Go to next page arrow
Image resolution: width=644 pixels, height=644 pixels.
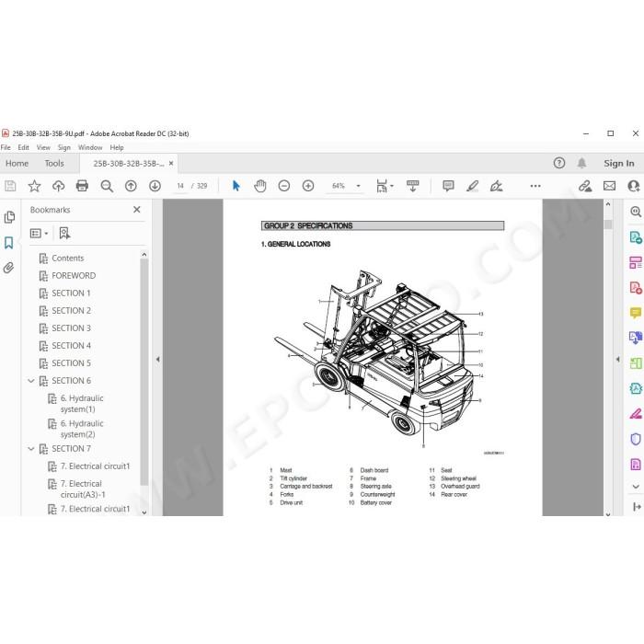coord(155,186)
